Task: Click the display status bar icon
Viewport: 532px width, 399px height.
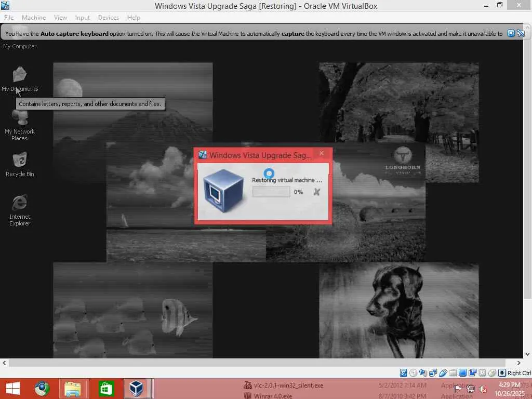Action: (x=462, y=373)
